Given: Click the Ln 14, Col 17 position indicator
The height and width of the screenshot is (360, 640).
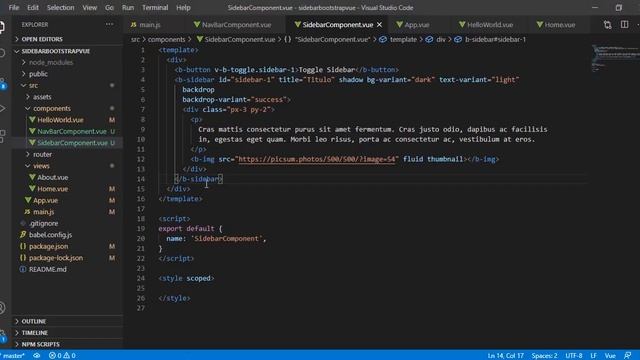Looking at the screenshot, I should (x=505, y=356).
